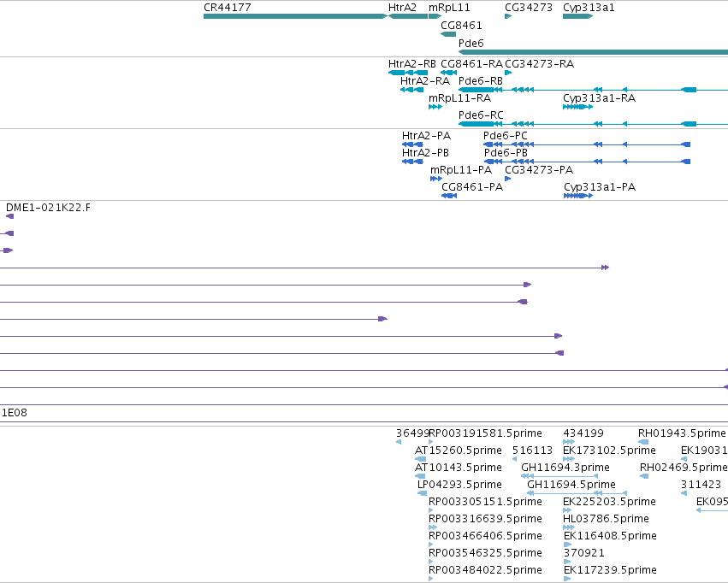The width and height of the screenshot is (728, 583).
Task: Click transcript mRpL11-RA label
Action: [459, 97]
